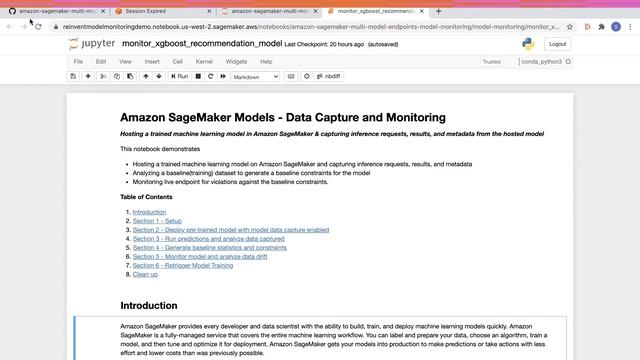The height and width of the screenshot is (360, 640).
Task: Open a new browser tab
Action: (x=438, y=11)
